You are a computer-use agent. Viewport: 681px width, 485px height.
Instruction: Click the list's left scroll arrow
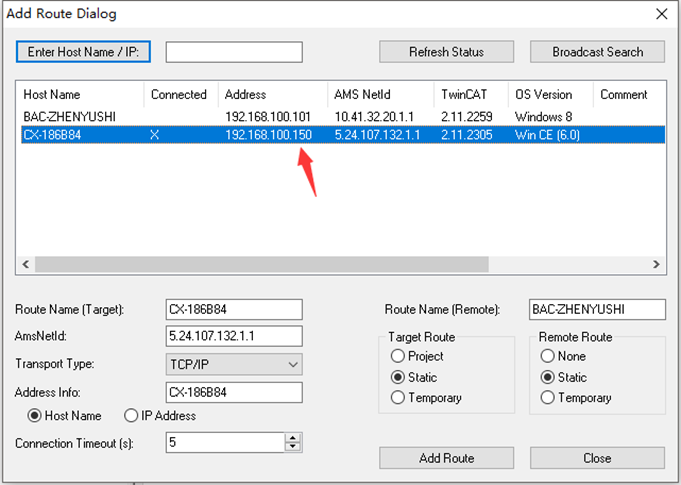coord(26,264)
